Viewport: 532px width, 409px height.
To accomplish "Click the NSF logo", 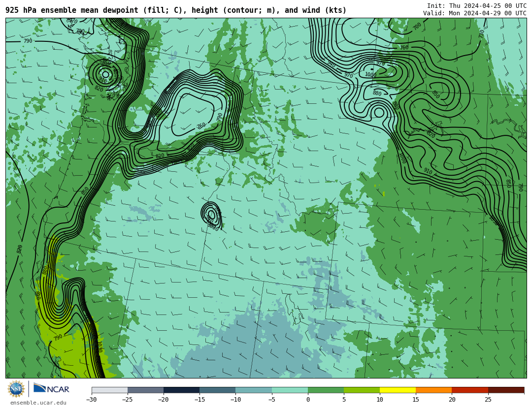I will [16, 389].
